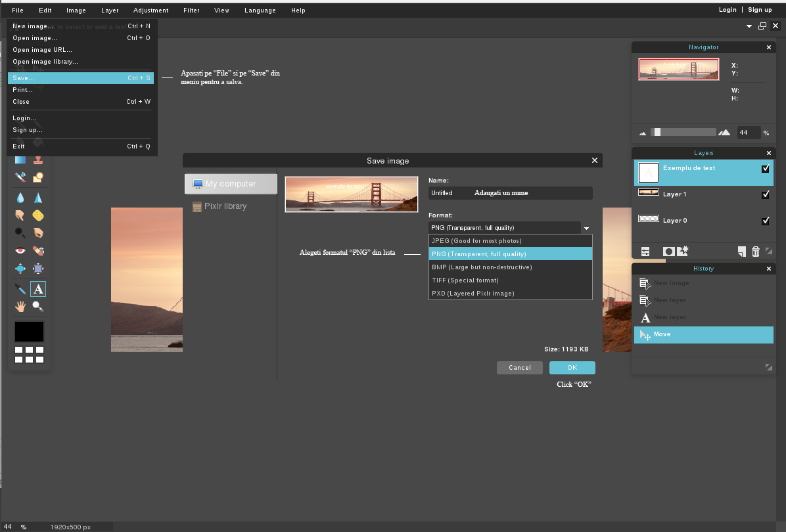Select the Clone Stamp tool
Screen dimensions: 786x532
[38, 160]
